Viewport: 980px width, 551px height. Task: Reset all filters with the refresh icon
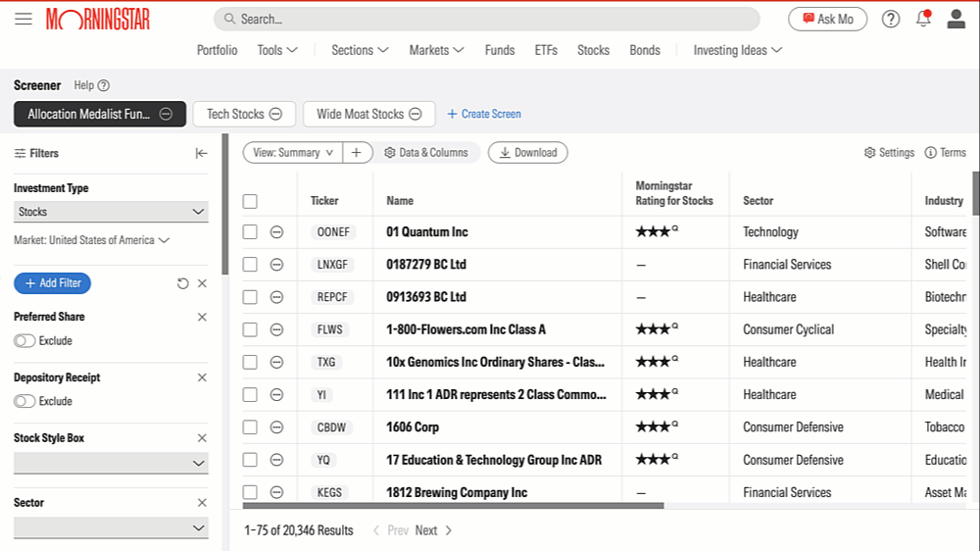click(182, 283)
